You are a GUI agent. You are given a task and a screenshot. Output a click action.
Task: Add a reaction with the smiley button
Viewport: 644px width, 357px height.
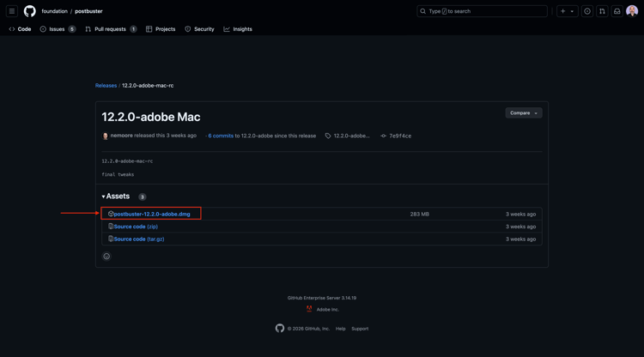point(106,257)
